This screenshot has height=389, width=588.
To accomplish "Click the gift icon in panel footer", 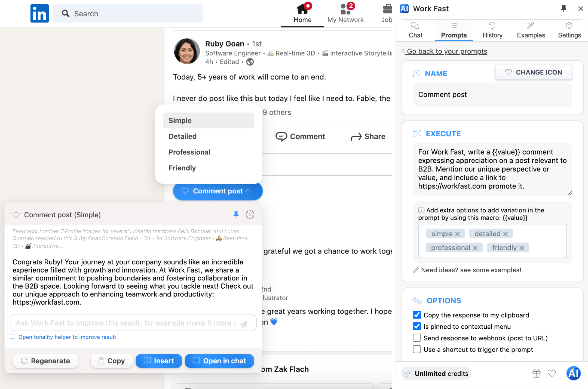I will [x=537, y=373].
